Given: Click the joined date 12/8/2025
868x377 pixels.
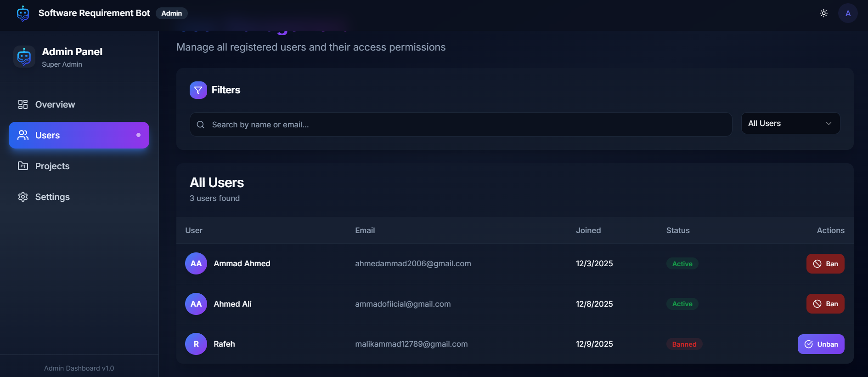Looking at the screenshot, I should pyautogui.click(x=594, y=304).
